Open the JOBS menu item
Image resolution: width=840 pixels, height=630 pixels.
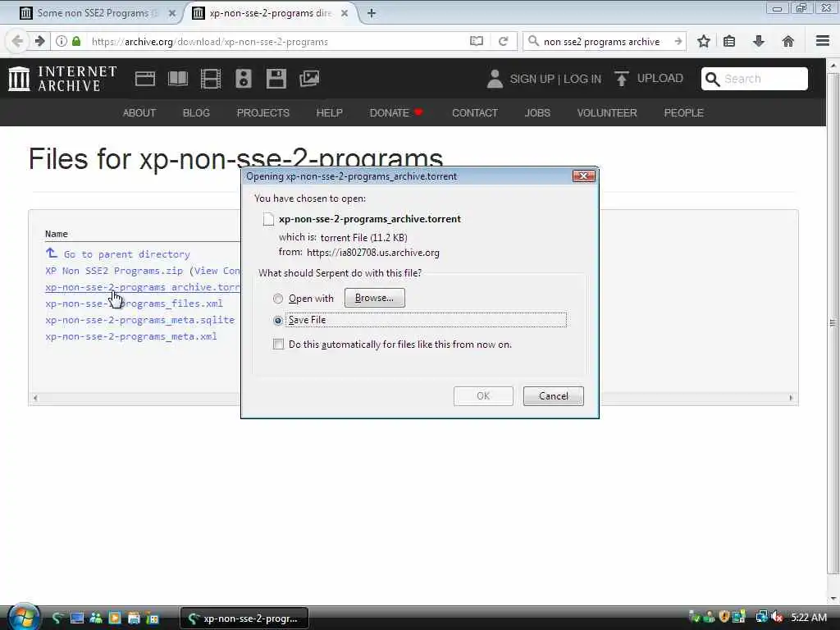click(537, 113)
